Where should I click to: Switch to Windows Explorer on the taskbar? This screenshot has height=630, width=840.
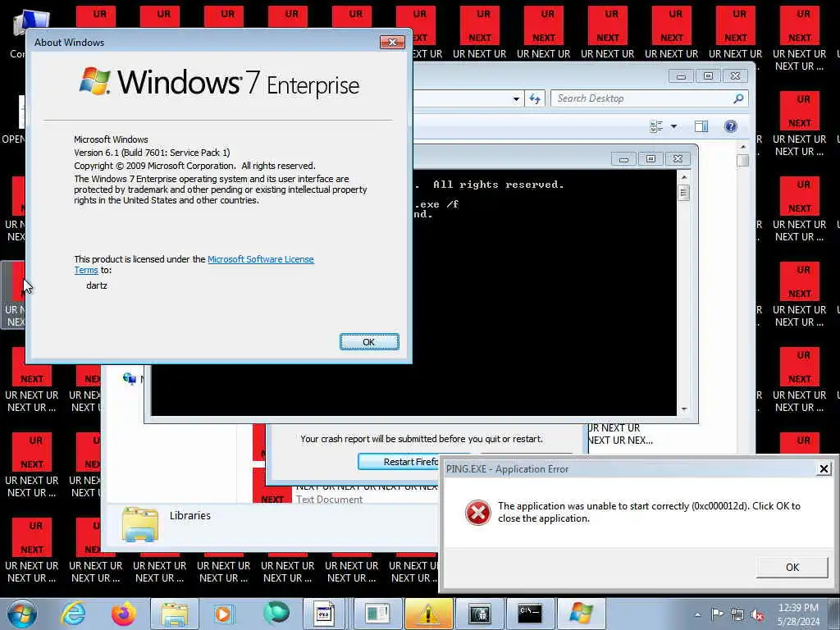pos(175,614)
